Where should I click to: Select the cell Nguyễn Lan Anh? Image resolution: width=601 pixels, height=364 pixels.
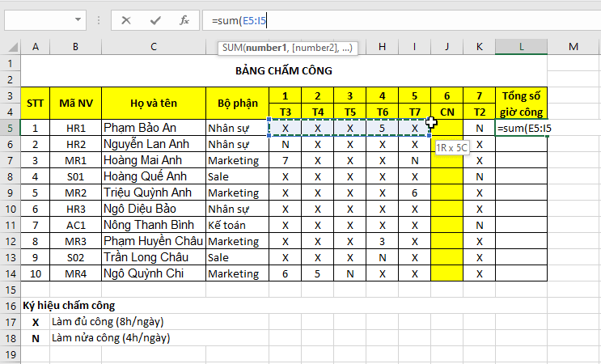[x=154, y=144]
